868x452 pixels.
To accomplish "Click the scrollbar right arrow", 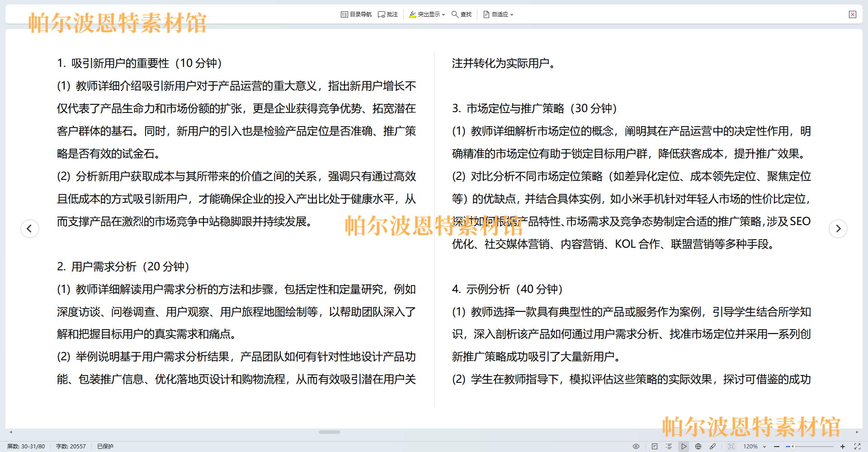I will coord(857,432).
